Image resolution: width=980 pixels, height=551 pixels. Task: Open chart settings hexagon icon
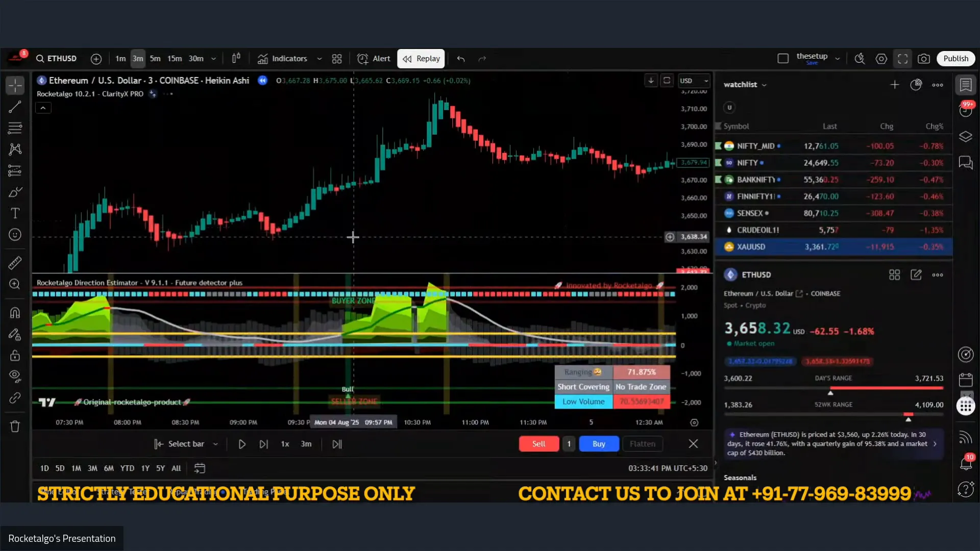click(881, 59)
